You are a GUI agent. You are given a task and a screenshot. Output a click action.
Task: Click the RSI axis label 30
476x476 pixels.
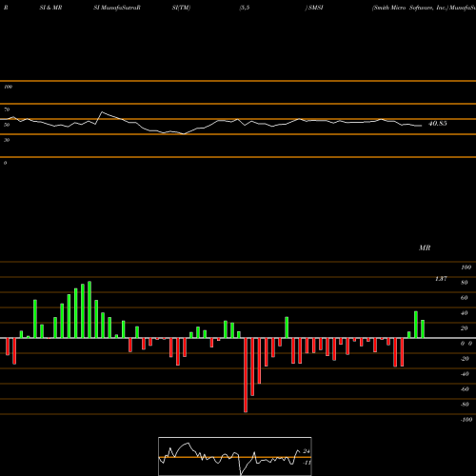7,140
